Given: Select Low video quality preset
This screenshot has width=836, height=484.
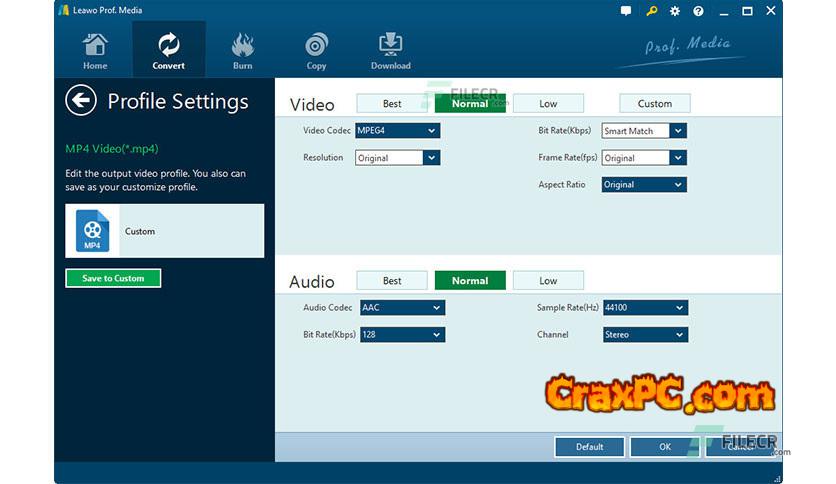Looking at the screenshot, I should pyautogui.click(x=548, y=103).
